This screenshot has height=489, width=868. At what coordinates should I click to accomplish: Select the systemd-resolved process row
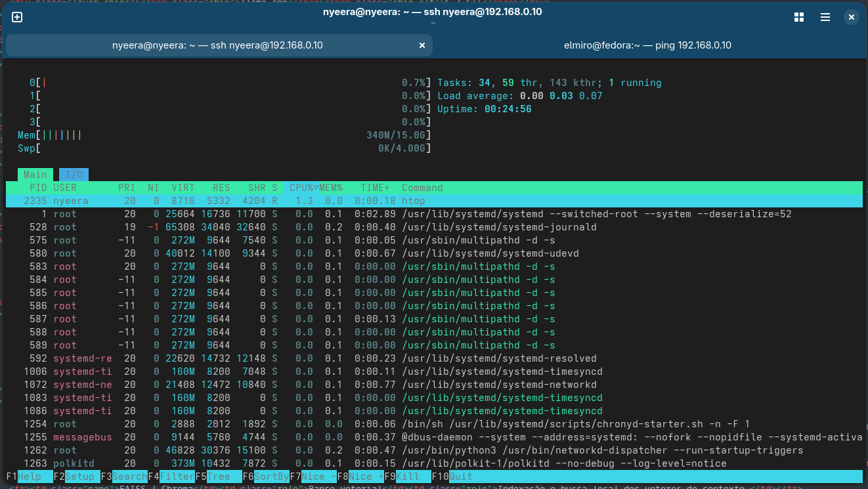[433, 358]
